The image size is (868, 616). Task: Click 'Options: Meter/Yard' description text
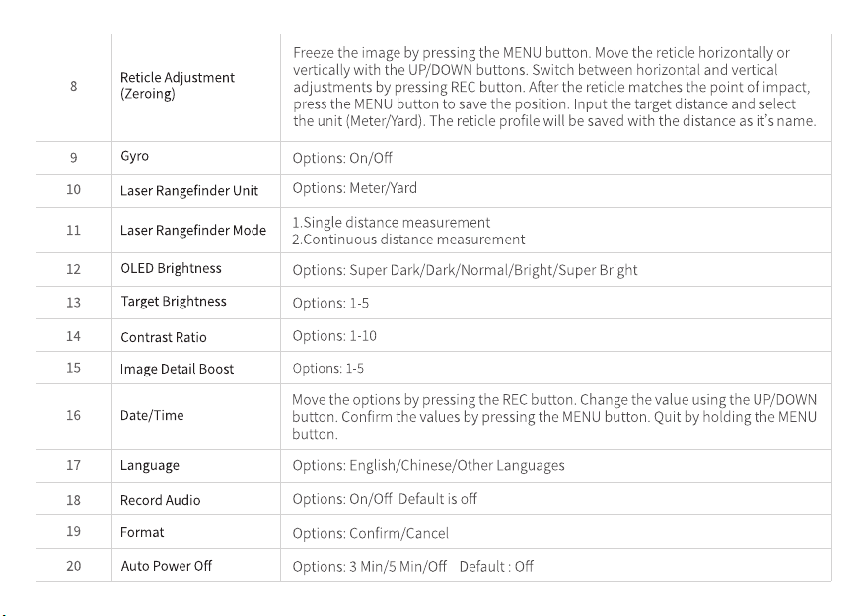coord(354,188)
